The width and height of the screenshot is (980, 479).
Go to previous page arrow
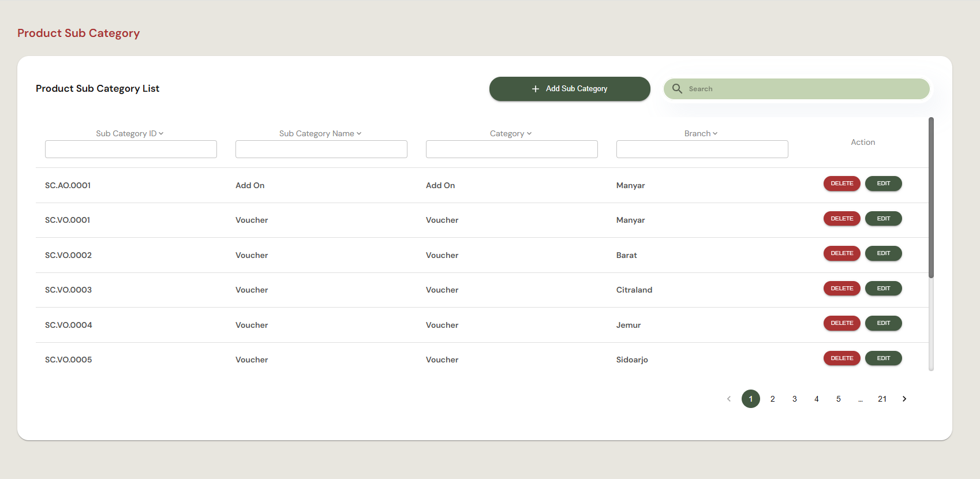[729, 399]
